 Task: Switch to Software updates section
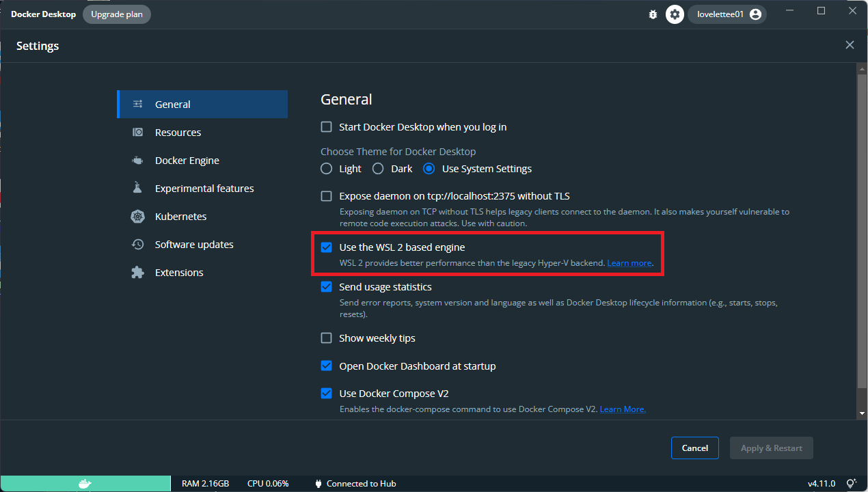coord(202,245)
